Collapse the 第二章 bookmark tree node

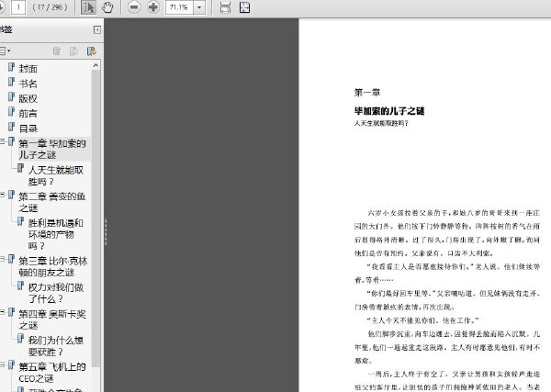click(x=2, y=194)
